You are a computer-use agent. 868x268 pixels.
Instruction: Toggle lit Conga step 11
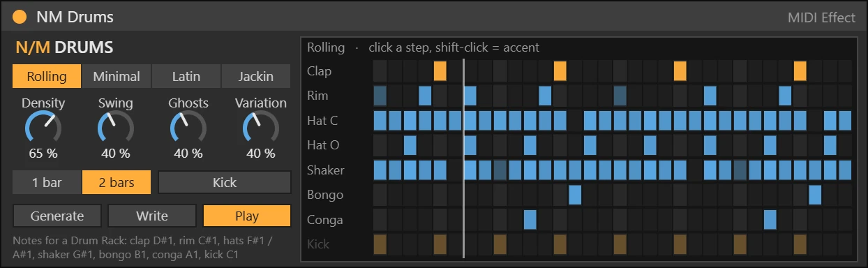(x=530, y=220)
